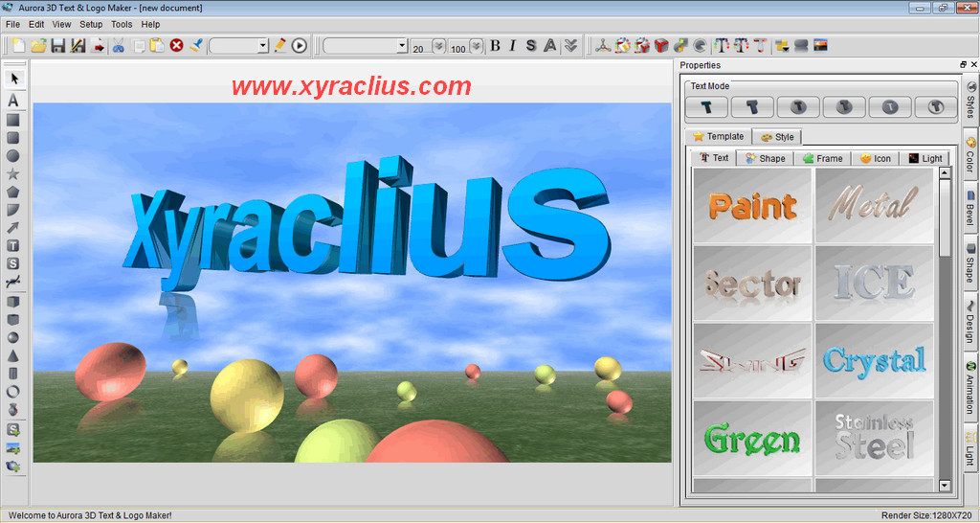Switch to the Light template tab
Screen dimensions: 980x523
click(x=925, y=158)
